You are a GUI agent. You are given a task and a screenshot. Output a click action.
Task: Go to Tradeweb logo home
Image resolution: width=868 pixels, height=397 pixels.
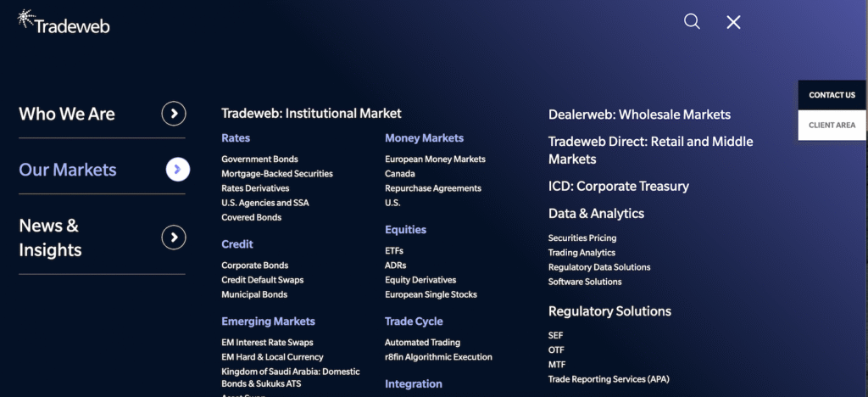64,21
